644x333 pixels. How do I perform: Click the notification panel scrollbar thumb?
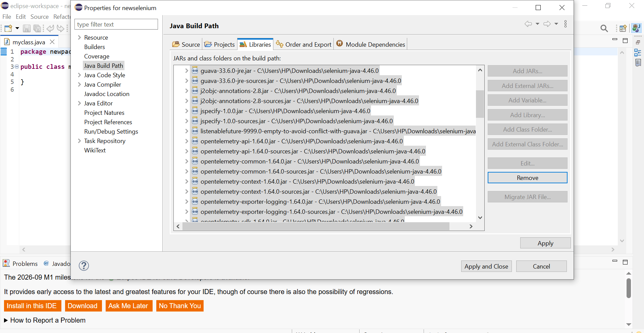[x=629, y=288]
